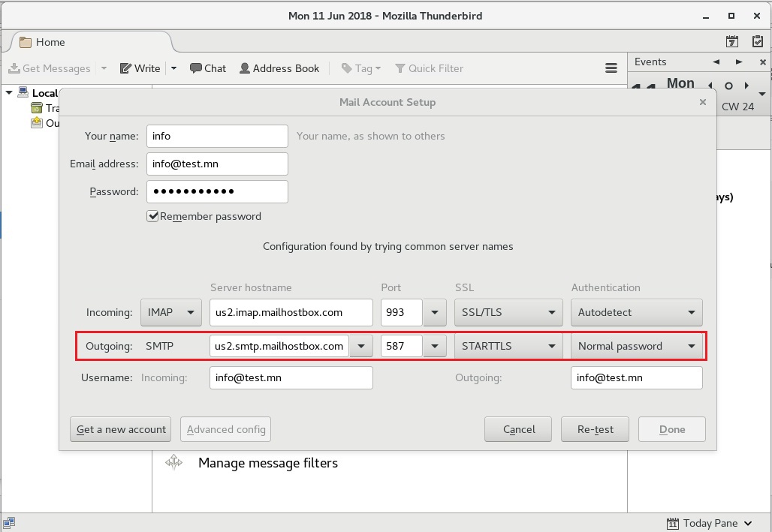The image size is (772, 532).
Task: Open the Write dropdown arrow
Action: pos(173,68)
